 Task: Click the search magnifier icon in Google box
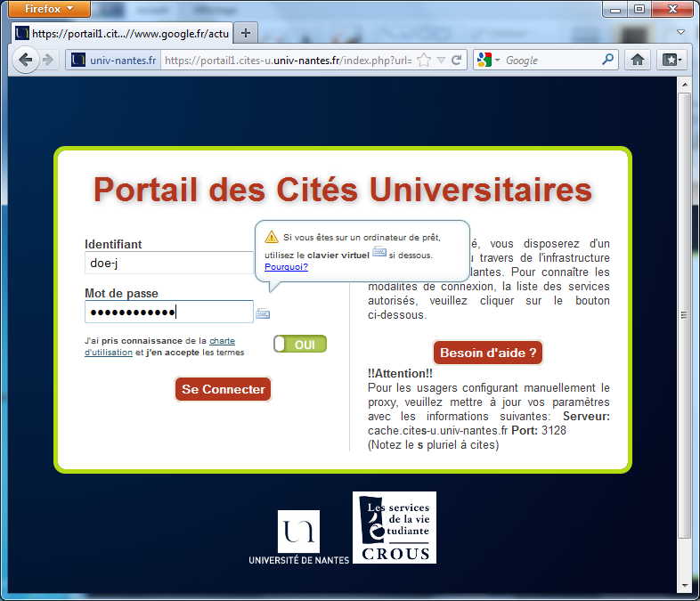[x=608, y=61]
